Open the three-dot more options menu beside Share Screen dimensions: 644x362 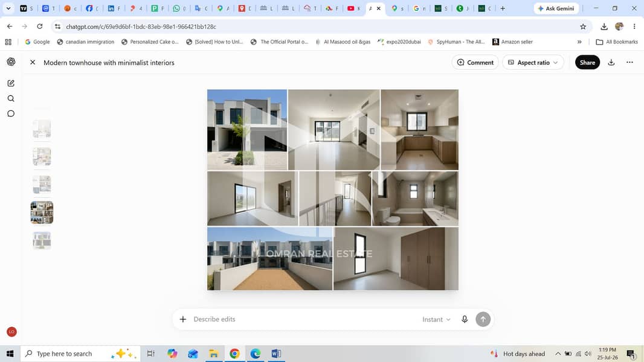(x=630, y=62)
